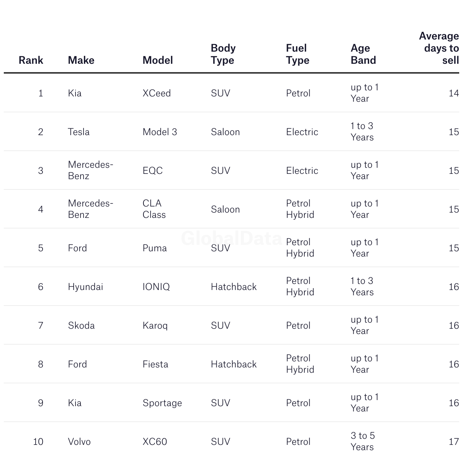The width and height of the screenshot is (463, 476).
Task: Select the IONIQ model cell
Action: [x=156, y=287]
